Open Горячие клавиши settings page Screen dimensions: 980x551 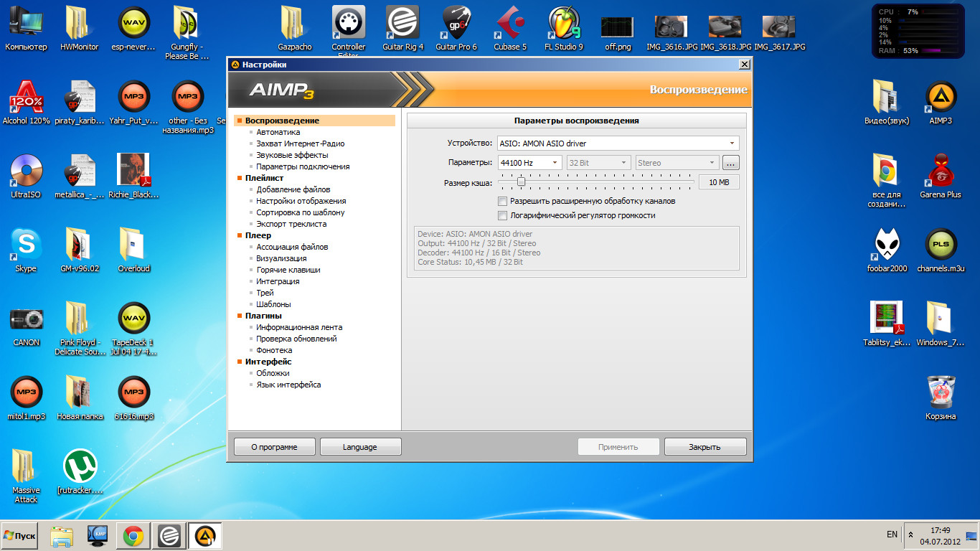(x=288, y=270)
